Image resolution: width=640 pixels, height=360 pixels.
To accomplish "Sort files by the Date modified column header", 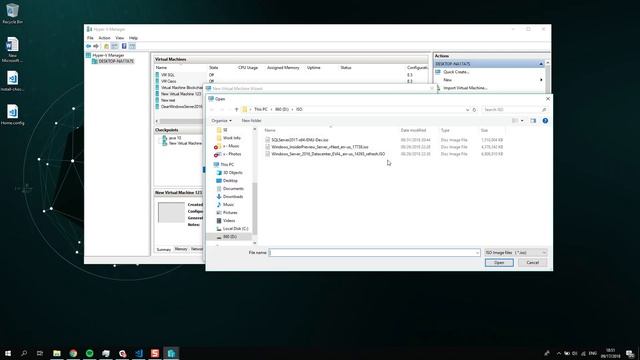I will [413, 130].
